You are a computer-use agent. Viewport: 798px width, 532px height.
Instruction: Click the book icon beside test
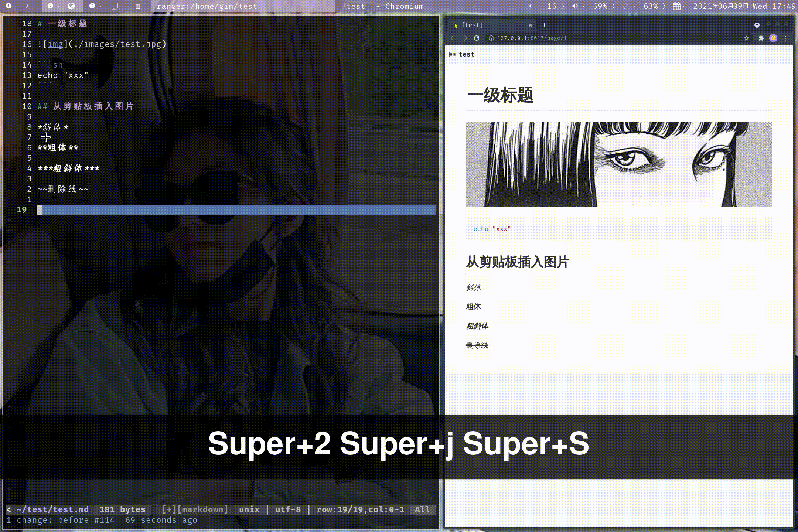(453, 54)
